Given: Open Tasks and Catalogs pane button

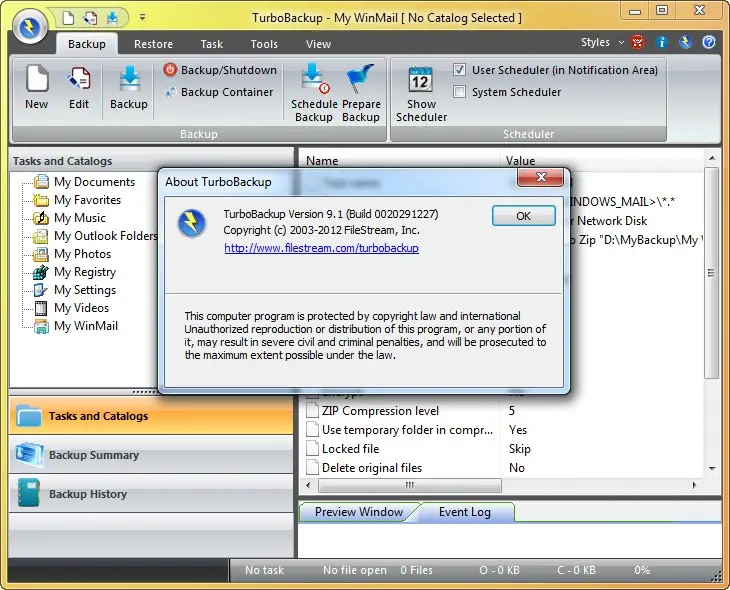Looking at the screenshot, I should 151,416.
